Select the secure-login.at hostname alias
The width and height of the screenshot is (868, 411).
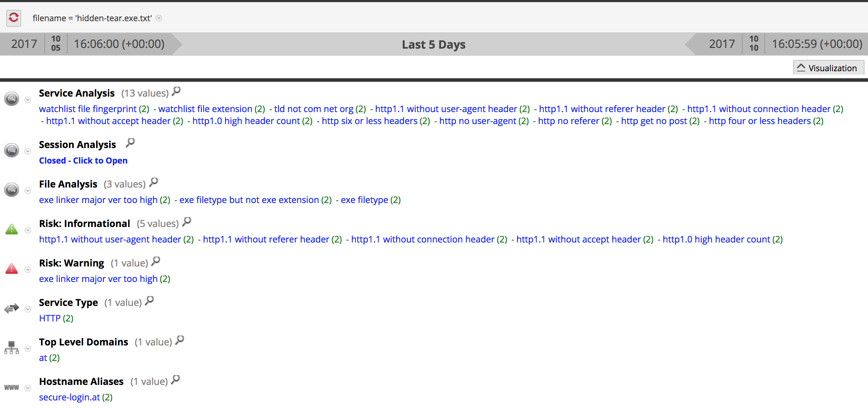pyautogui.click(x=69, y=397)
